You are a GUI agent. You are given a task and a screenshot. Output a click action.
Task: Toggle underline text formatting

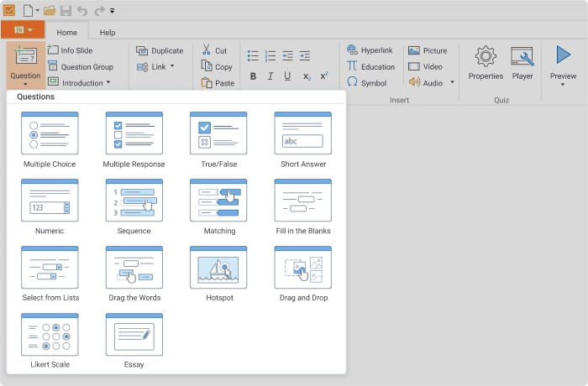[x=287, y=76]
